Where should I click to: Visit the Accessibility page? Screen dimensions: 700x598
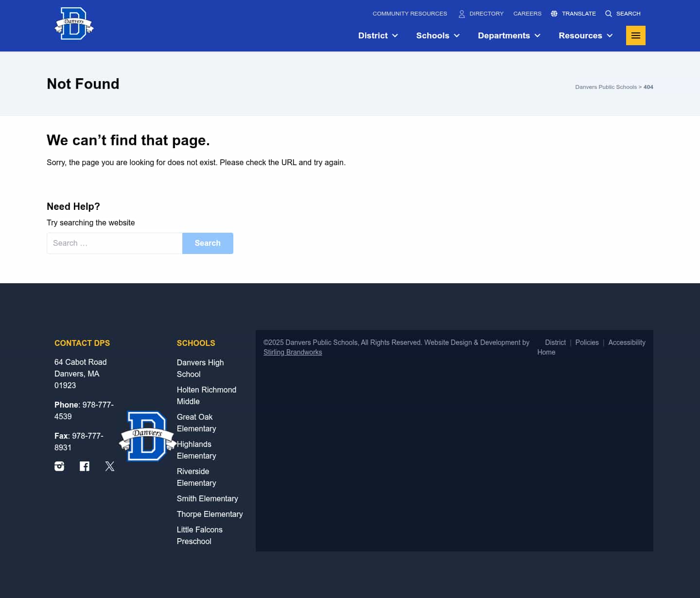click(x=627, y=342)
